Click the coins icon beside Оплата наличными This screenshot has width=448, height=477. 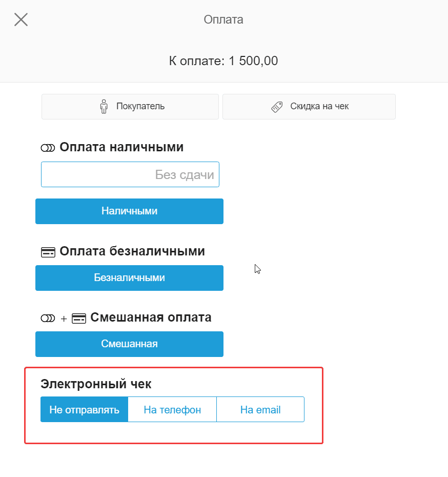tap(48, 147)
